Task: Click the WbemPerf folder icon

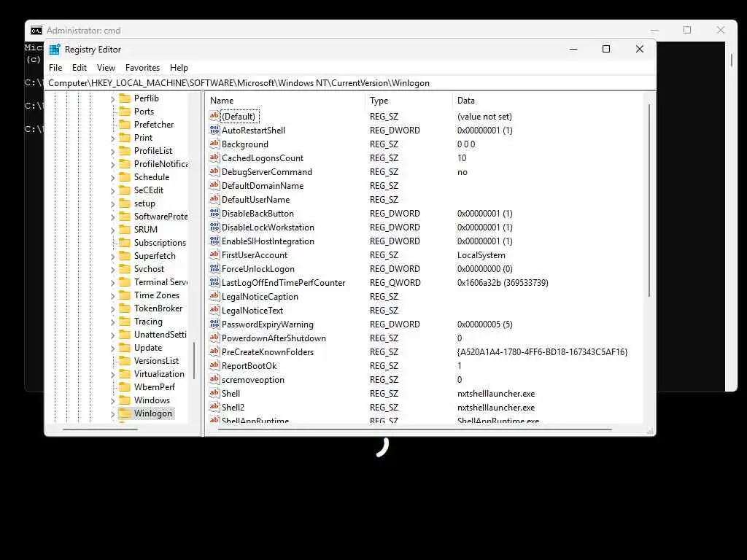Action: tap(125, 387)
